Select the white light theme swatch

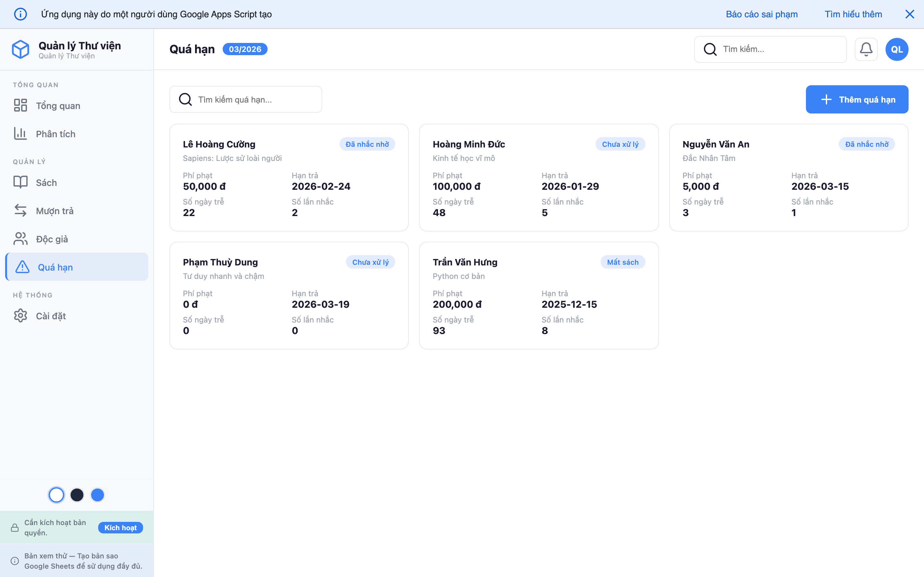pyautogui.click(x=56, y=495)
